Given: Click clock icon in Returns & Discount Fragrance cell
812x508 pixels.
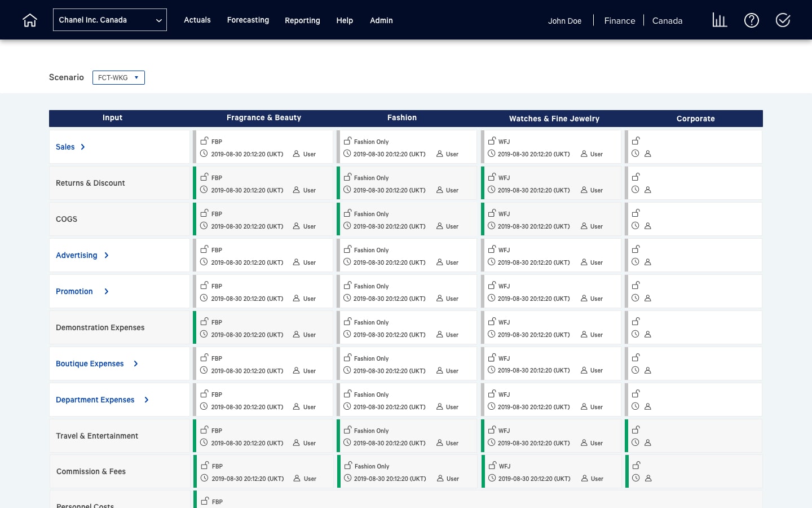Looking at the screenshot, I should point(204,190).
